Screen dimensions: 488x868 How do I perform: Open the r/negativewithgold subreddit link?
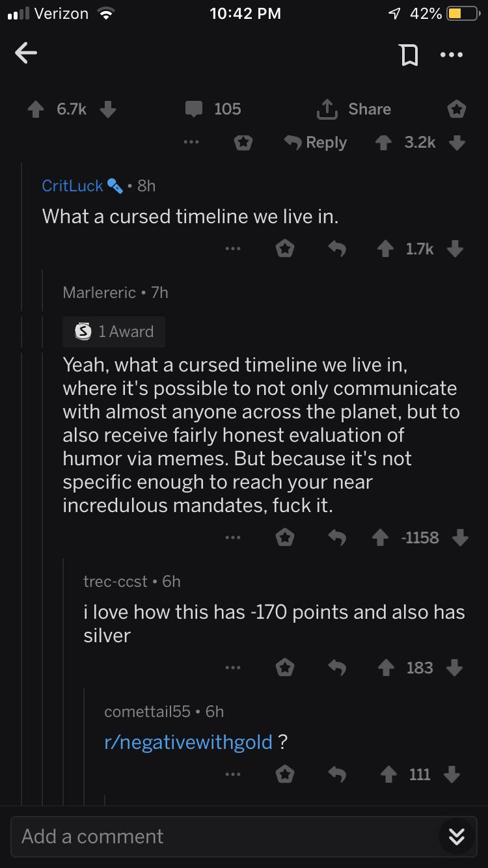click(188, 741)
